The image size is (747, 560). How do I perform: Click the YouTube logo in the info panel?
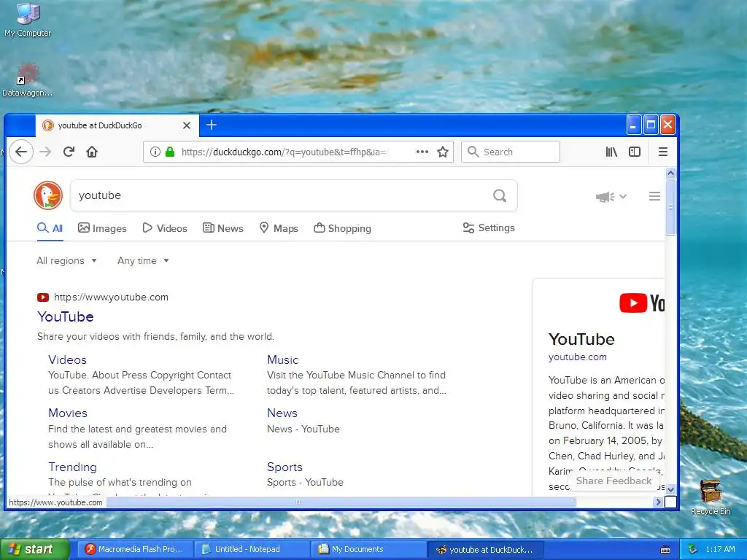[x=642, y=303]
